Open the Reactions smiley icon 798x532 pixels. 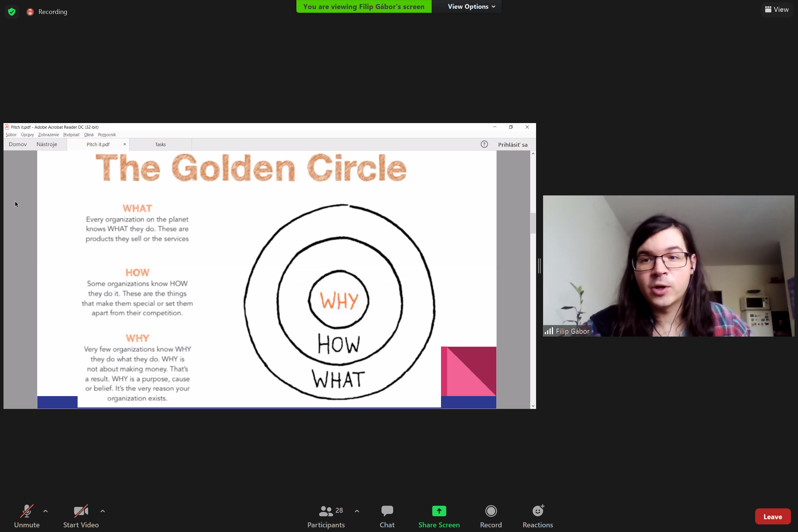pyautogui.click(x=538, y=511)
